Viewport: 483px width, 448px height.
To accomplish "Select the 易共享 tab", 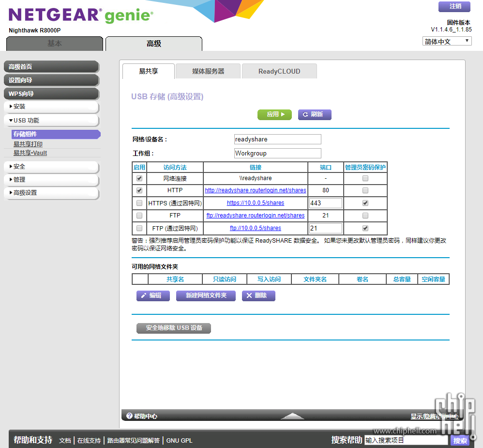I will 149,71.
